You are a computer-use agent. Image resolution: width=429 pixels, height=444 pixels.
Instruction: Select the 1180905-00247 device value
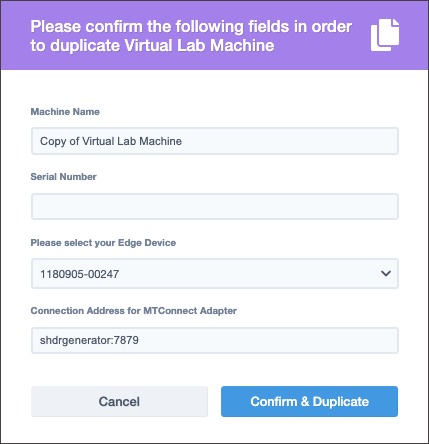point(79,274)
